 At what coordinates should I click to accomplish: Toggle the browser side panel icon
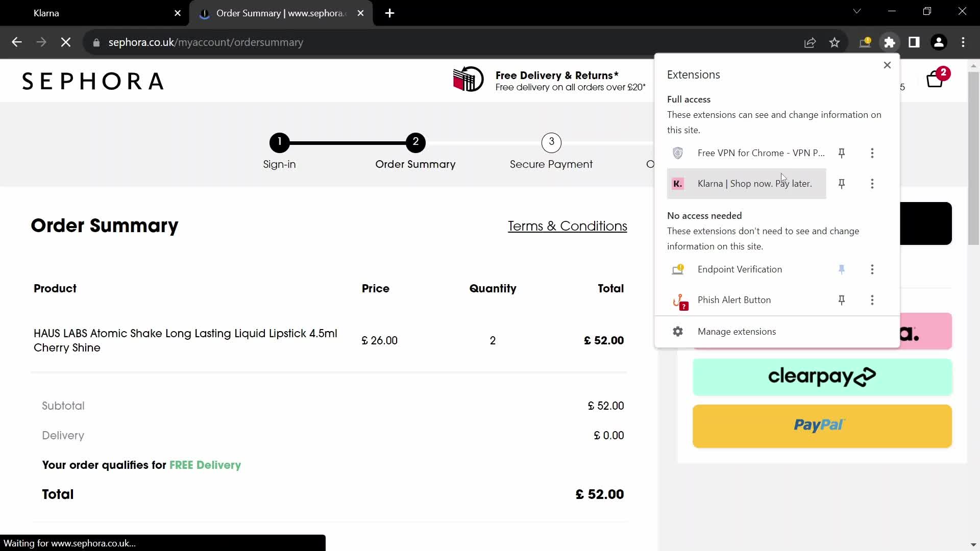[914, 42]
